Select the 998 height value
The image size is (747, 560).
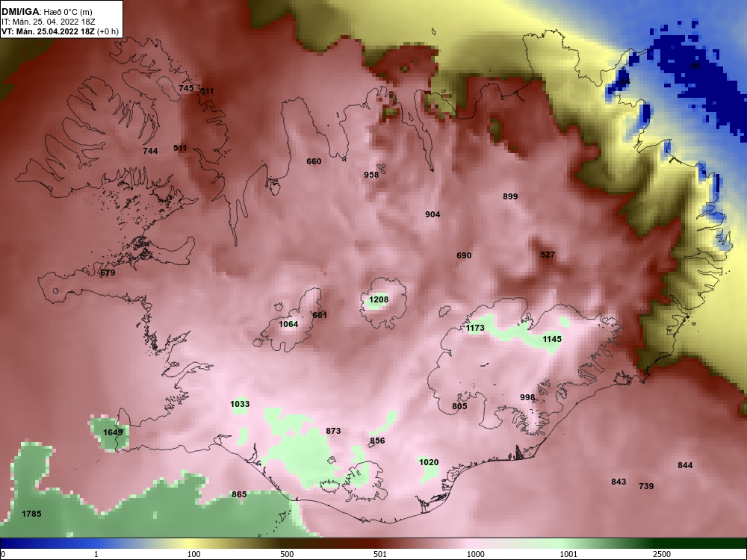pos(527,397)
